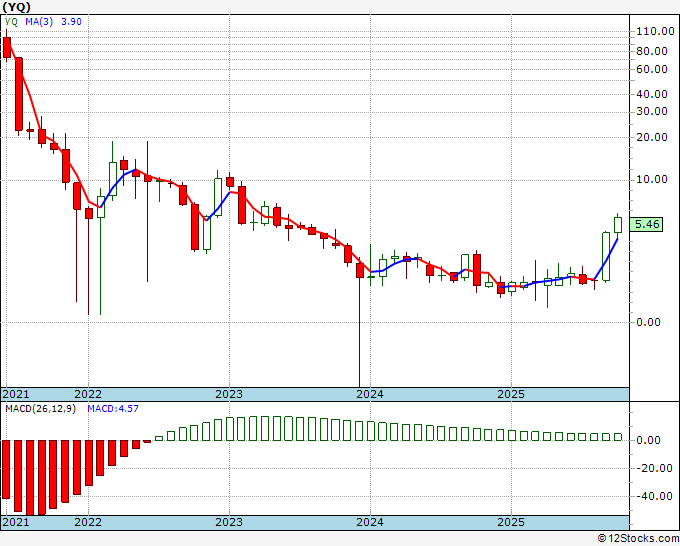Click the 2023 label on MACD axis
This screenshot has width=680, height=546.
pos(229,522)
